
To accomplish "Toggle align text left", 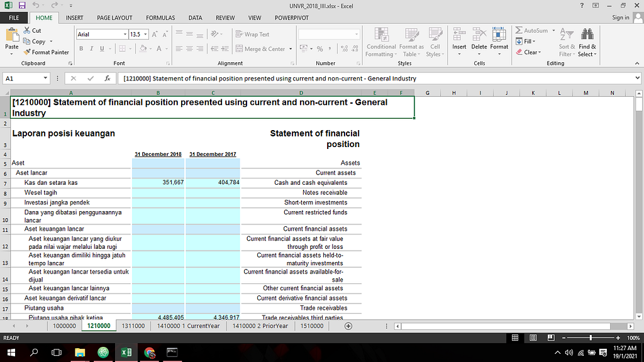I will coord(179,48).
